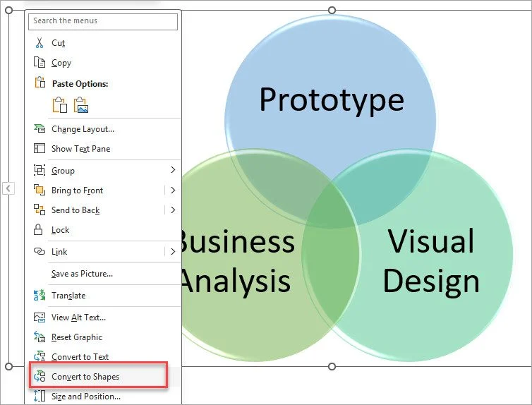The image size is (532, 405).
Task: Click the View Alt Text icon
Action: 40,317
